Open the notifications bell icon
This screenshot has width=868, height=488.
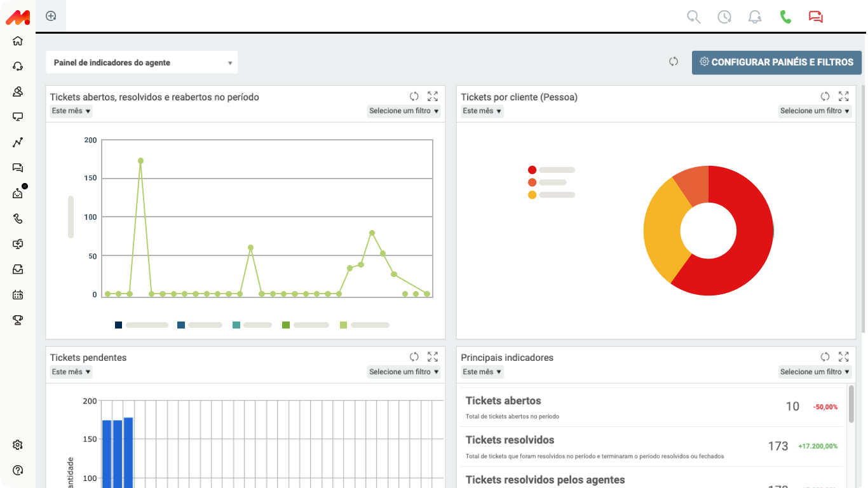[755, 17]
